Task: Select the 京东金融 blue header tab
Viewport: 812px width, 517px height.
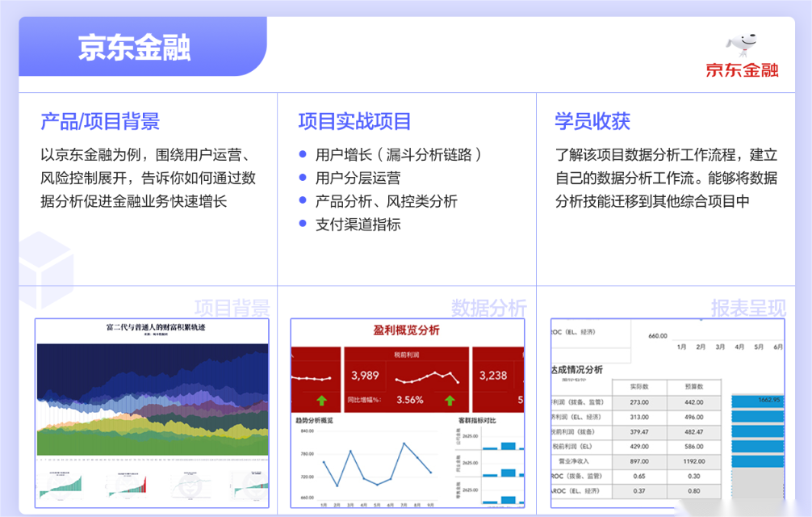Action: pos(143,47)
